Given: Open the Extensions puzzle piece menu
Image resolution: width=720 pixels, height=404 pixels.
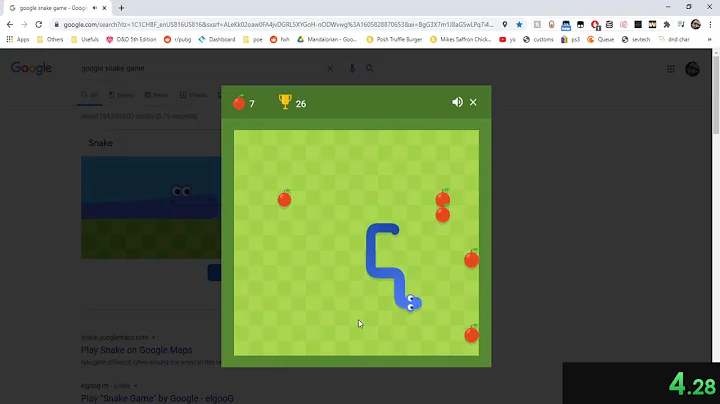Looking at the screenshot, I should coord(667,24).
